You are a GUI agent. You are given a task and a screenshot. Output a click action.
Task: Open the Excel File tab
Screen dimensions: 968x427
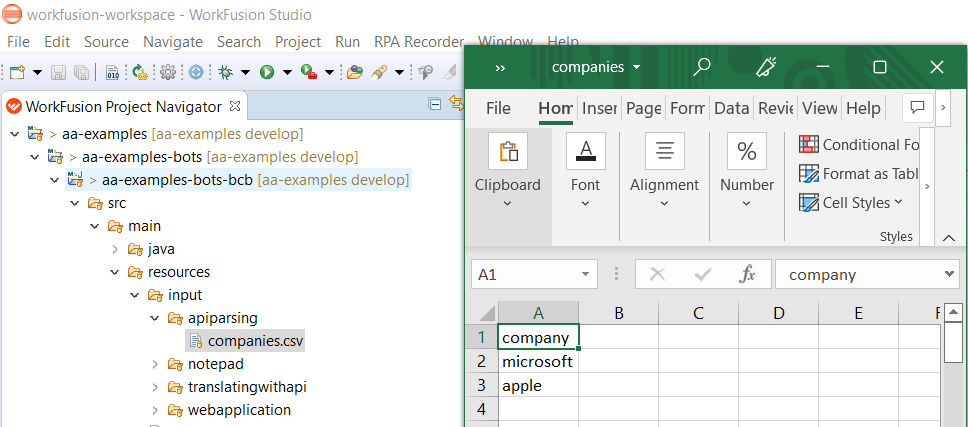498,108
